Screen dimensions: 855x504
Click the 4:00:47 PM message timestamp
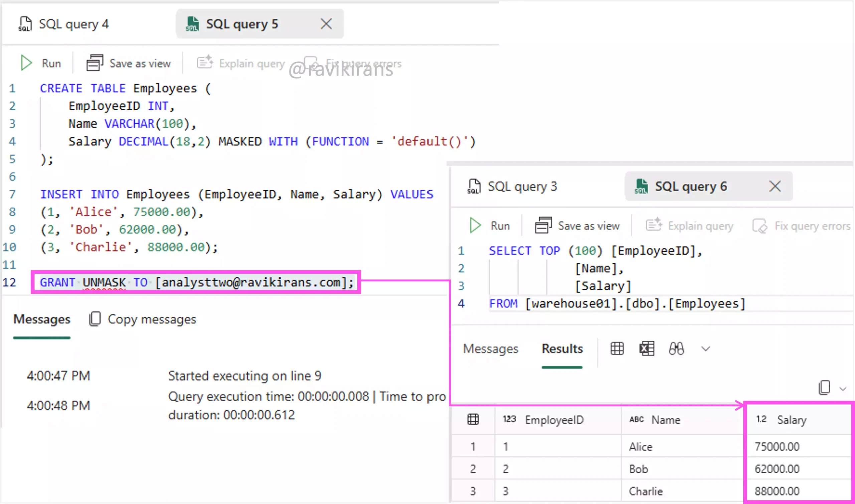tap(58, 376)
